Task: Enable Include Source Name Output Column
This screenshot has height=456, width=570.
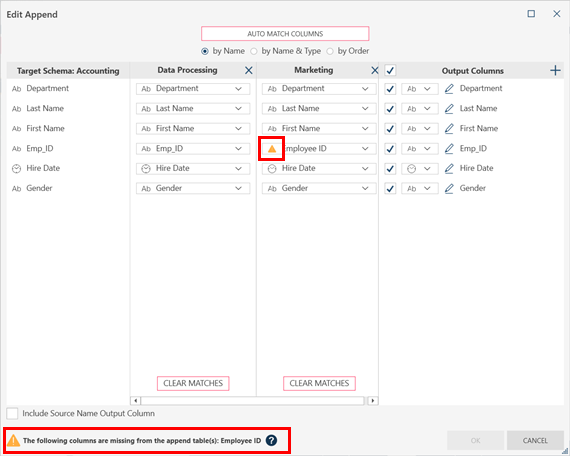Action: [x=12, y=413]
